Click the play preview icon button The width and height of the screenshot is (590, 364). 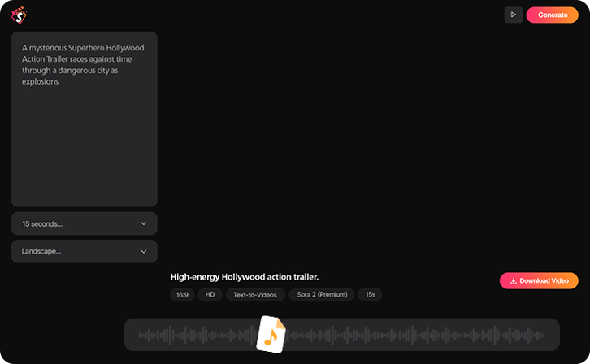(x=514, y=15)
